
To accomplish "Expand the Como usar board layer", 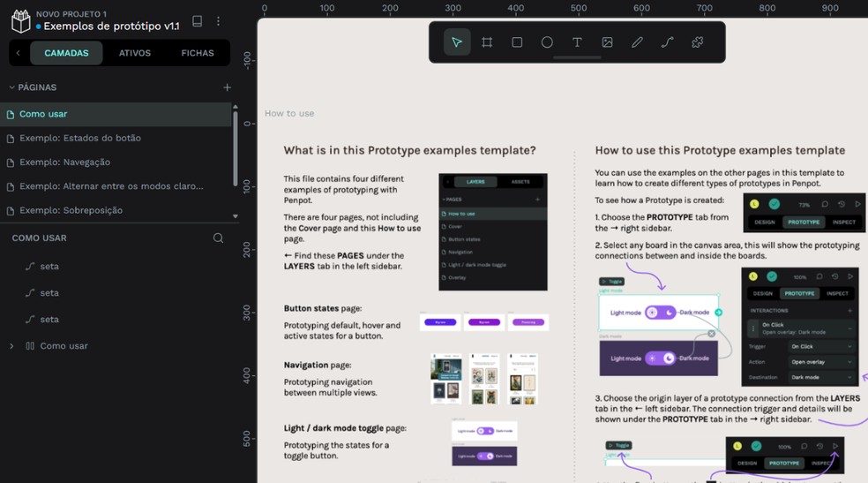I will [x=11, y=346].
